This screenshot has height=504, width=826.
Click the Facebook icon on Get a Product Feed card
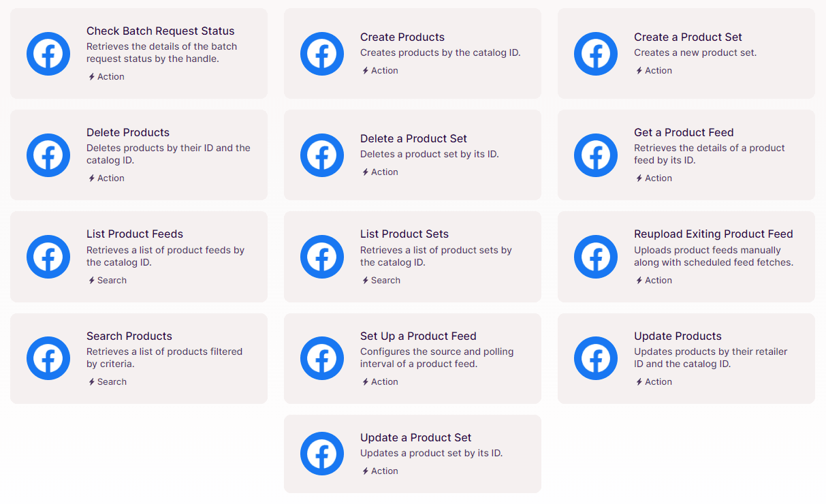click(596, 155)
